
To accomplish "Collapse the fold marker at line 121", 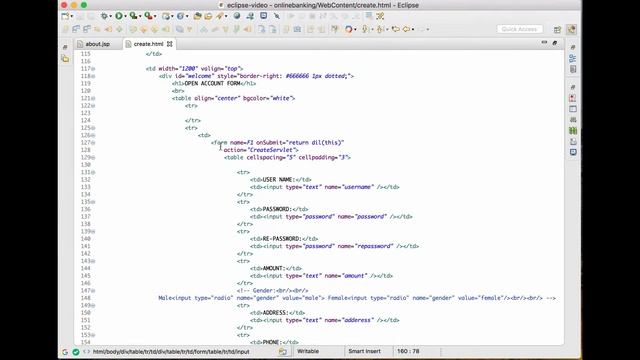I will click(x=93, y=98).
